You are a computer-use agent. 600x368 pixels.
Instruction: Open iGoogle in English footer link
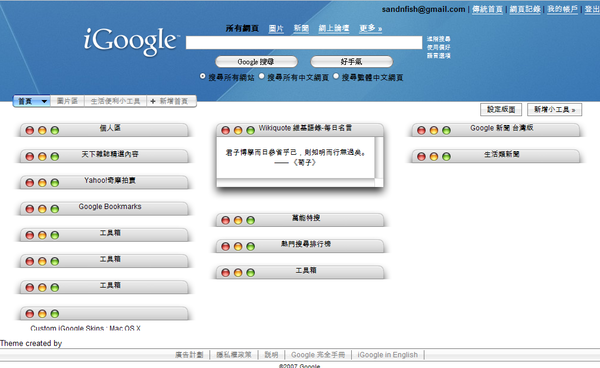tap(388, 355)
